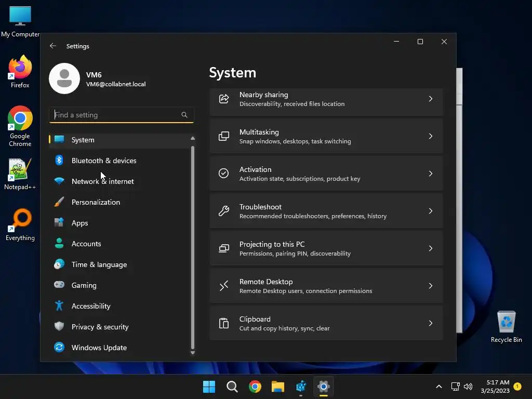
Task: Open File Explorer from the taskbar
Action: (278, 387)
